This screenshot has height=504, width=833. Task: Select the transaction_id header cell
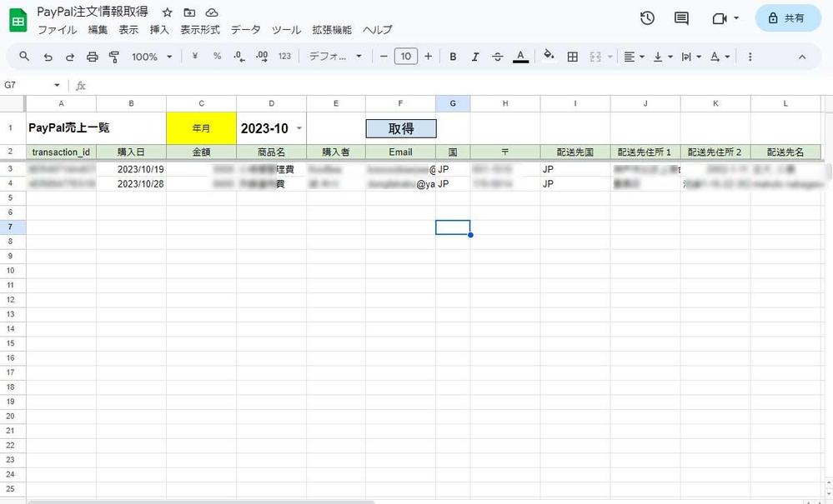pyautogui.click(x=61, y=152)
